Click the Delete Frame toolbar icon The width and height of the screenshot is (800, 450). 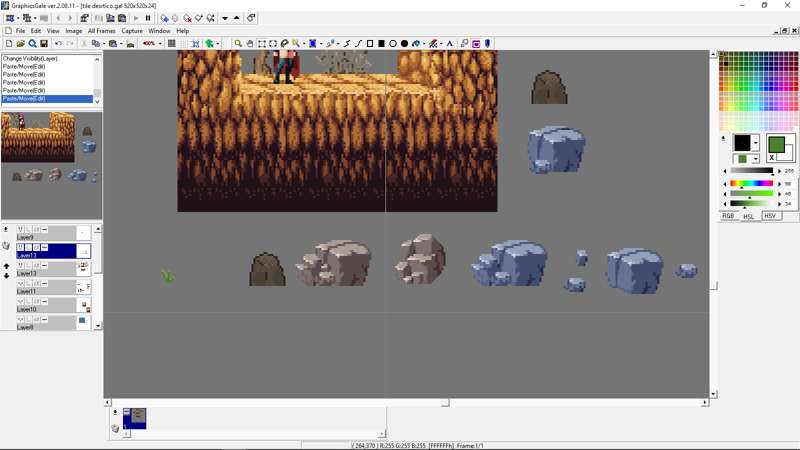[187, 18]
